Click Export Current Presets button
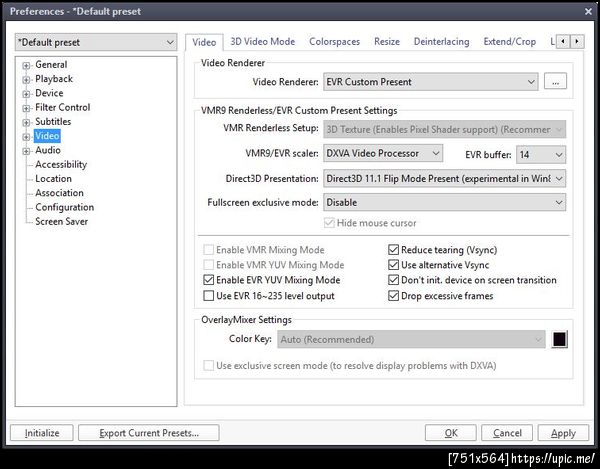This screenshot has height=469, width=600. tap(149, 433)
